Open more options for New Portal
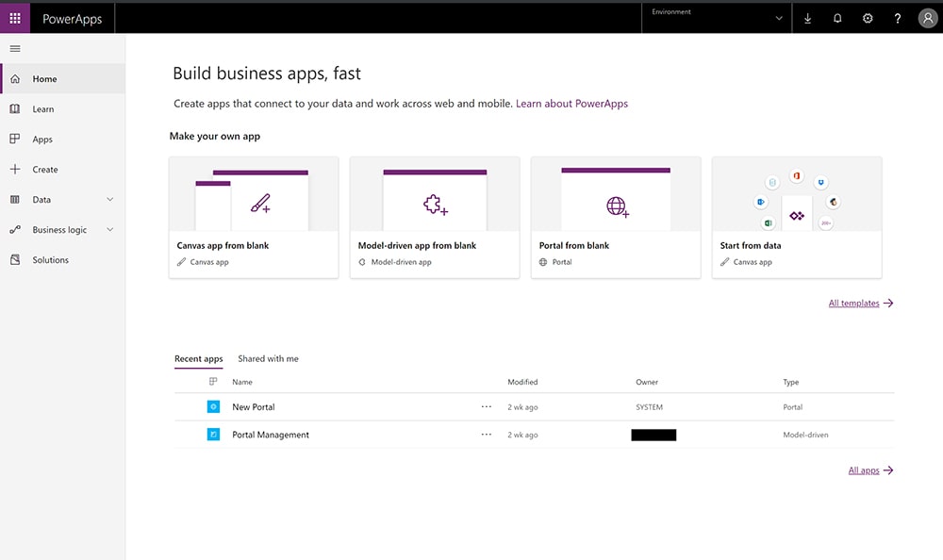 [x=486, y=406]
